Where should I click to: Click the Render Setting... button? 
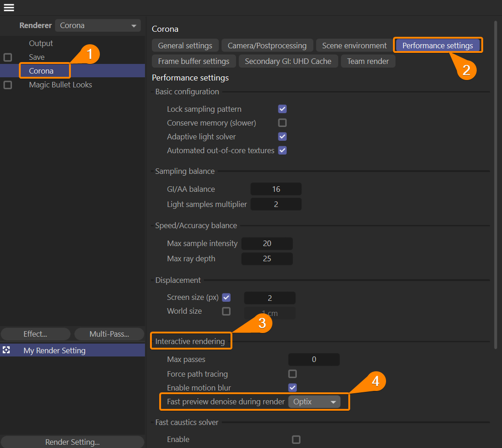[72, 442]
